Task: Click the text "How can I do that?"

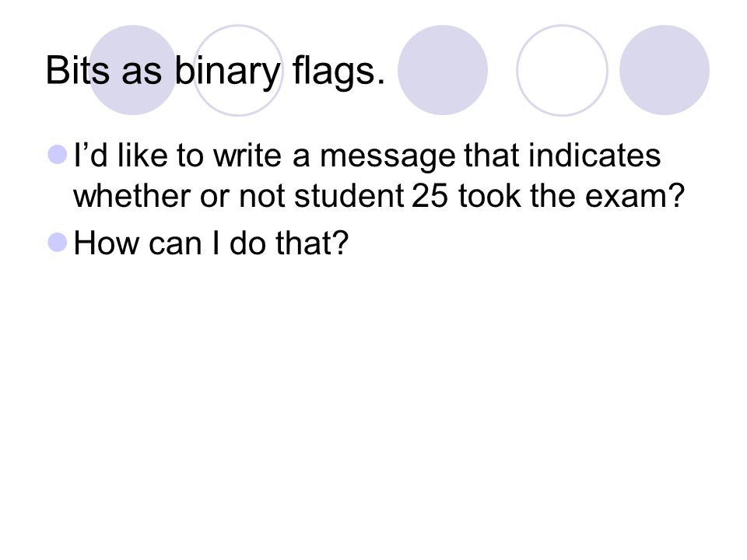Action: point(211,243)
